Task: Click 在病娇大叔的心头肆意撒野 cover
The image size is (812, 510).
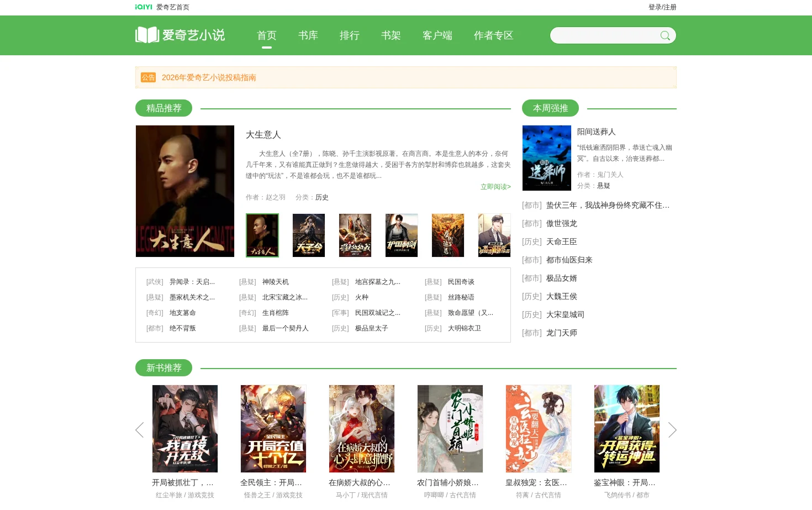Action: point(362,429)
